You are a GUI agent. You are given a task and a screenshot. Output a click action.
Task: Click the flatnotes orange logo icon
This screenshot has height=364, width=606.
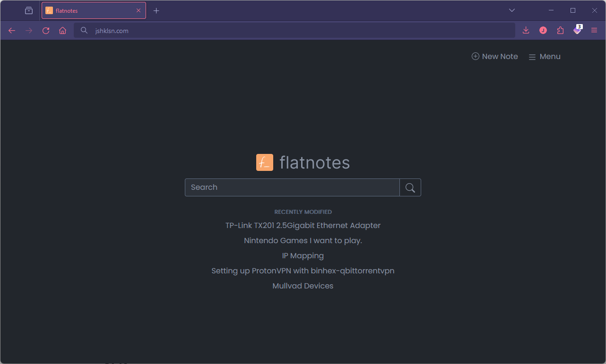[265, 162]
